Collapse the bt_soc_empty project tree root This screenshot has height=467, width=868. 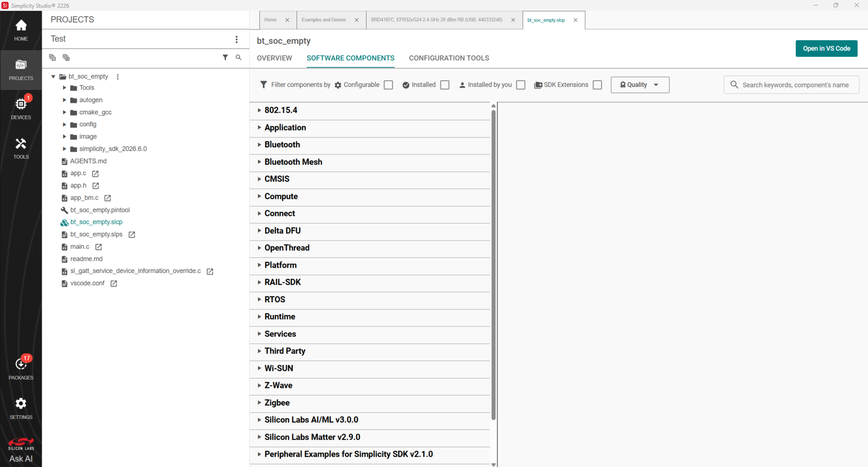(x=53, y=76)
